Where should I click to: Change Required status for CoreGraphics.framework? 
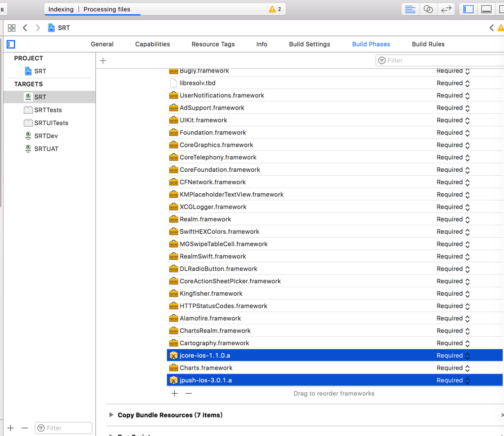(453, 145)
